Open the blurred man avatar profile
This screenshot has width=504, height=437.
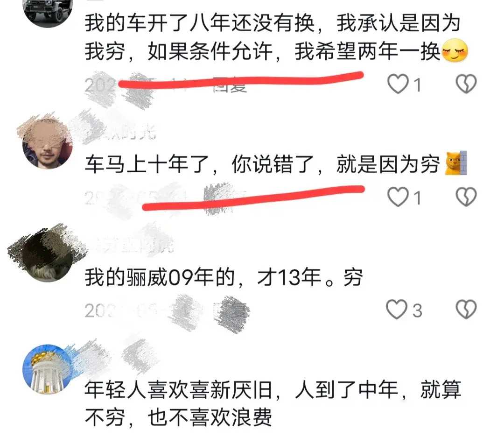(48, 143)
